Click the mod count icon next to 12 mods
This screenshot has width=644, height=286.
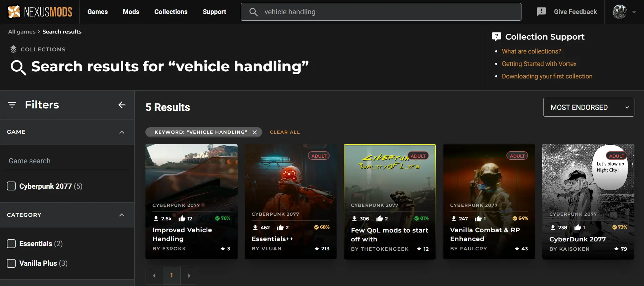tap(419, 249)
